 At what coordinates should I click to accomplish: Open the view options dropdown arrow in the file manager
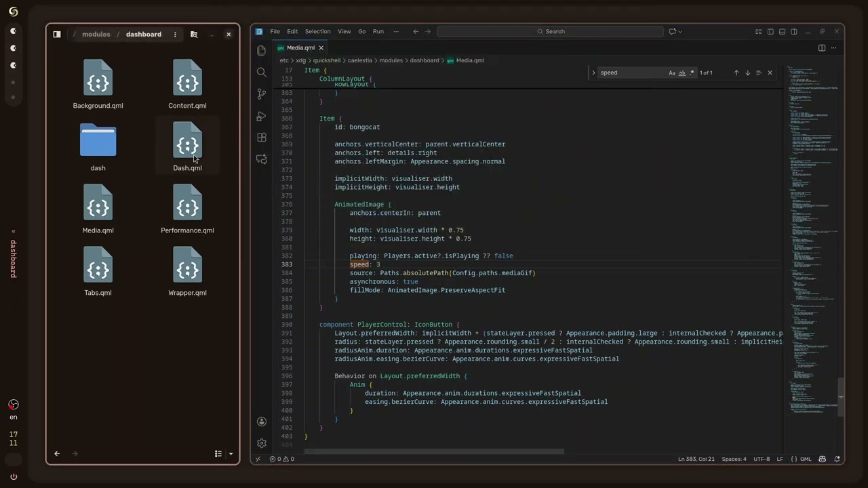coord(231,453)
